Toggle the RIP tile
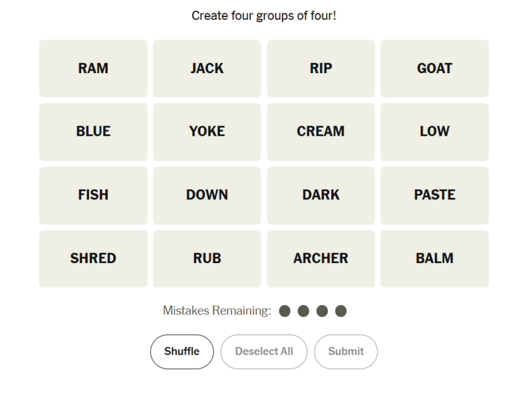 (x=321, y=68)
